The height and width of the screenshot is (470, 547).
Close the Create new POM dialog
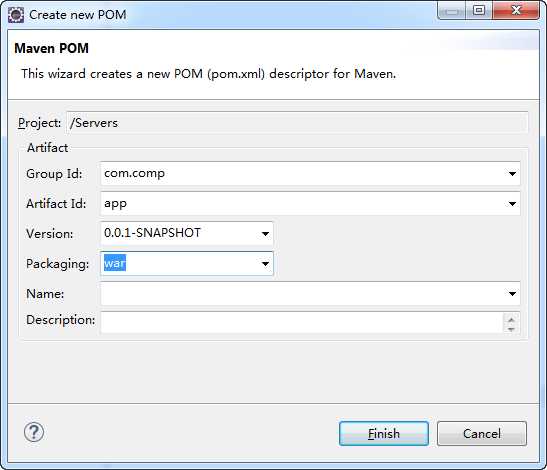[x=516, y=10]
